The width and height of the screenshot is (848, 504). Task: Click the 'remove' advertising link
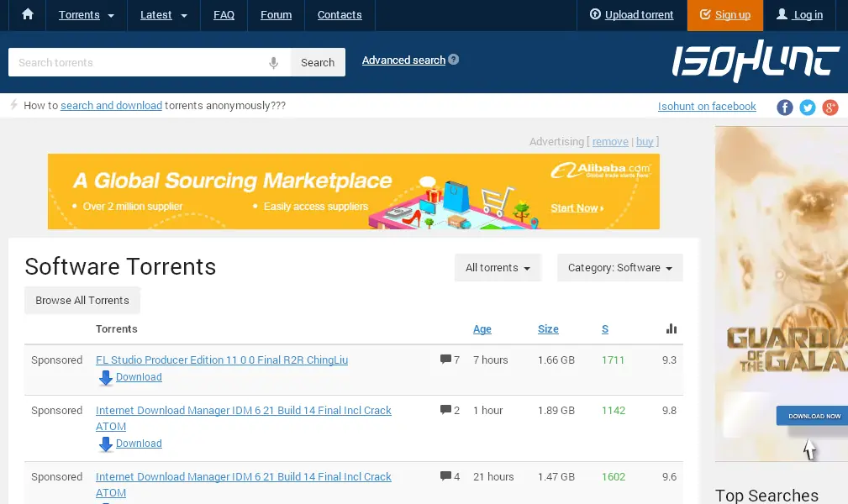pyautogui.click(x=610, y=142)
